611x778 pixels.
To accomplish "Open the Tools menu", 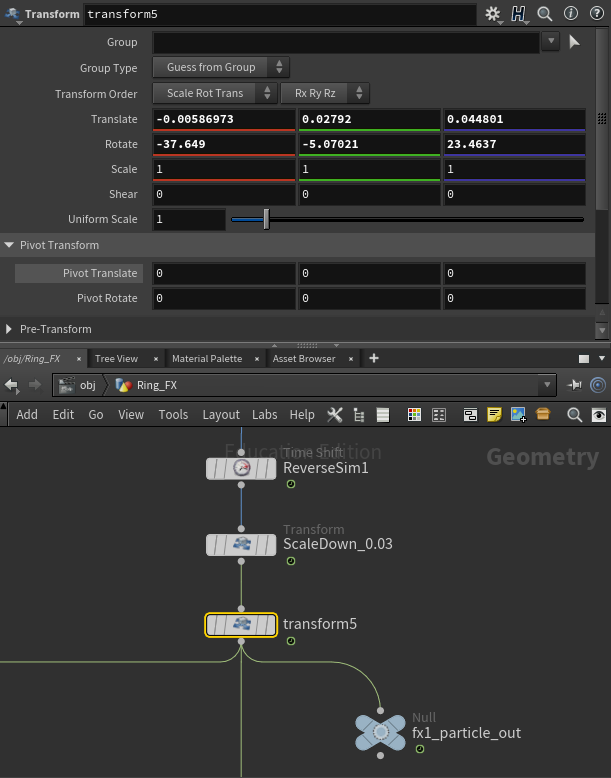I will [x=173, y=415].
